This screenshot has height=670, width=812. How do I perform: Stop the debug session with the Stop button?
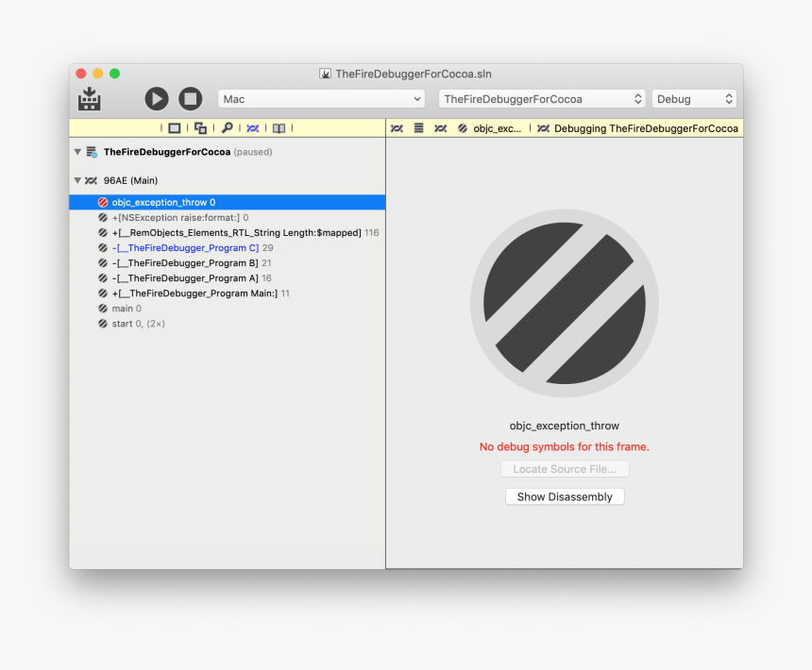tap(189, 98)
